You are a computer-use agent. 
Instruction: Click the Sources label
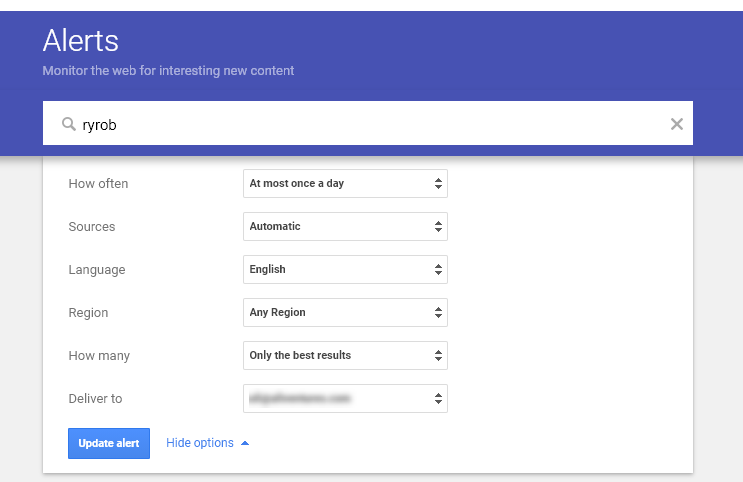91,227
